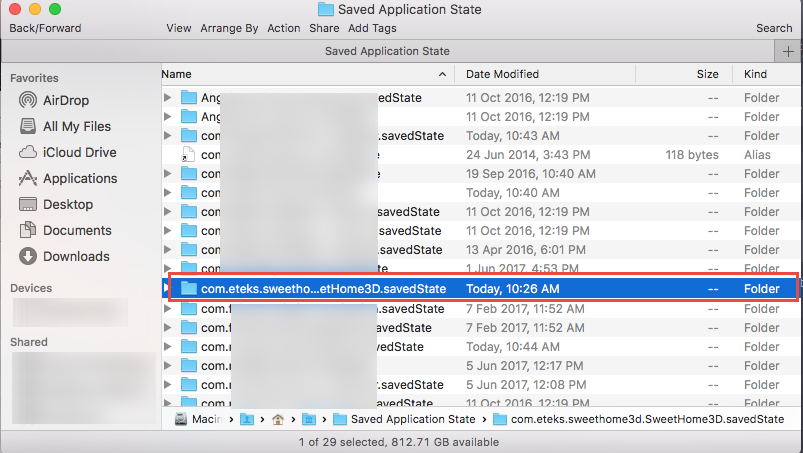Screen dimensions: 803x453
Task: Click the folder icon dated 13 Apr 2016
Action: (189, 250)
